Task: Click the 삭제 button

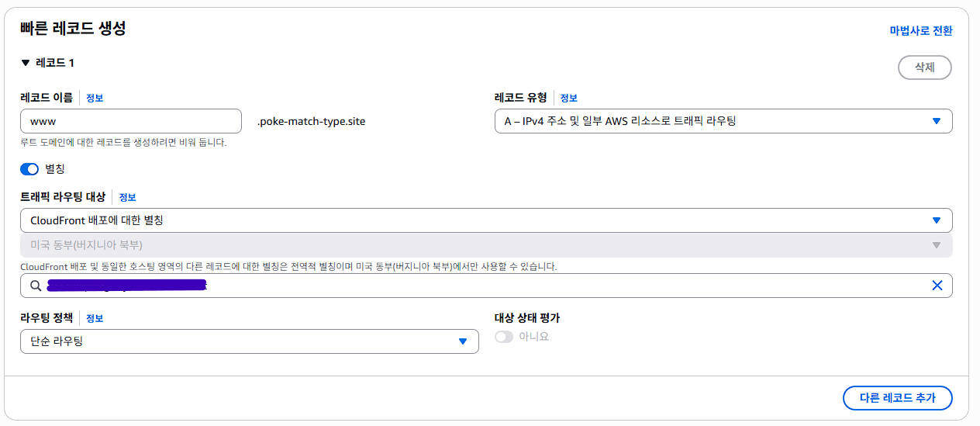Action: [925, 68]
